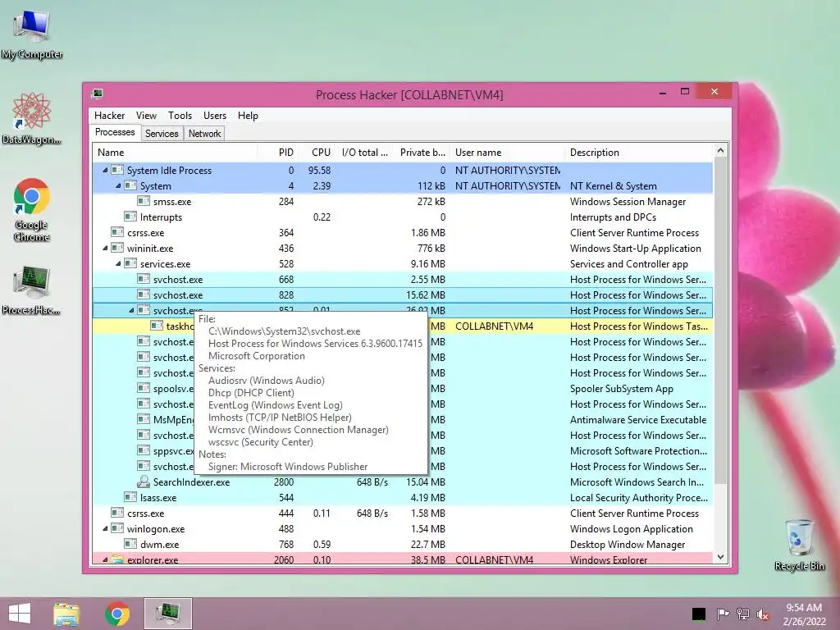This screenshot has width=840, height=630.
Task: Launch Google Chrome desktop shortcut
Action: 32,210
